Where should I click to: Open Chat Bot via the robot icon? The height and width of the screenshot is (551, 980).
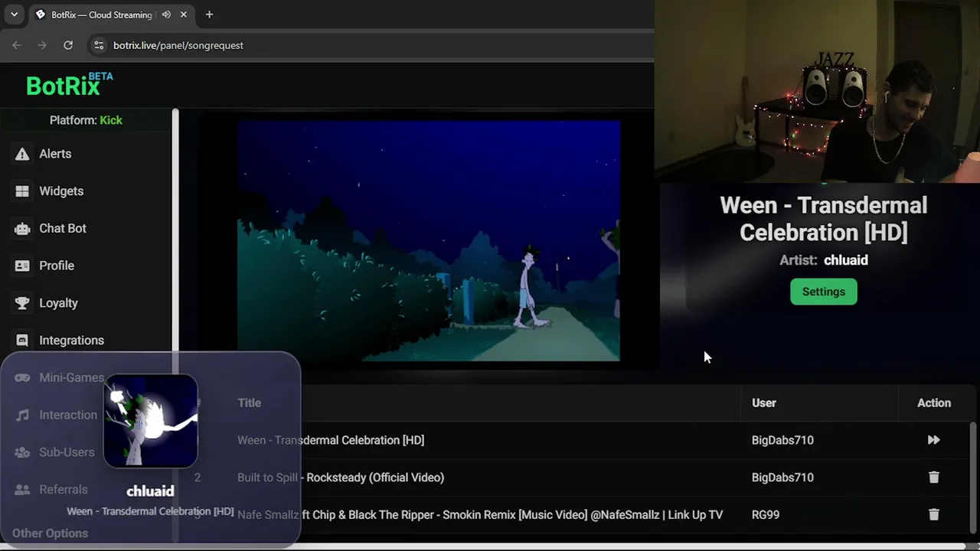pos(22,228)
